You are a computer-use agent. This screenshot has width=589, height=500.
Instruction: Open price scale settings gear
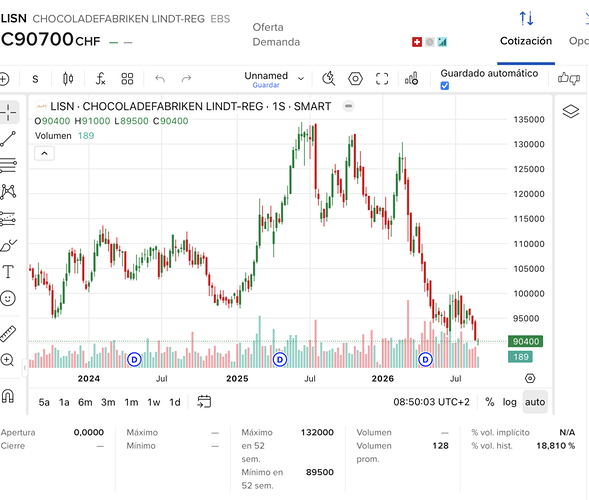530,378
